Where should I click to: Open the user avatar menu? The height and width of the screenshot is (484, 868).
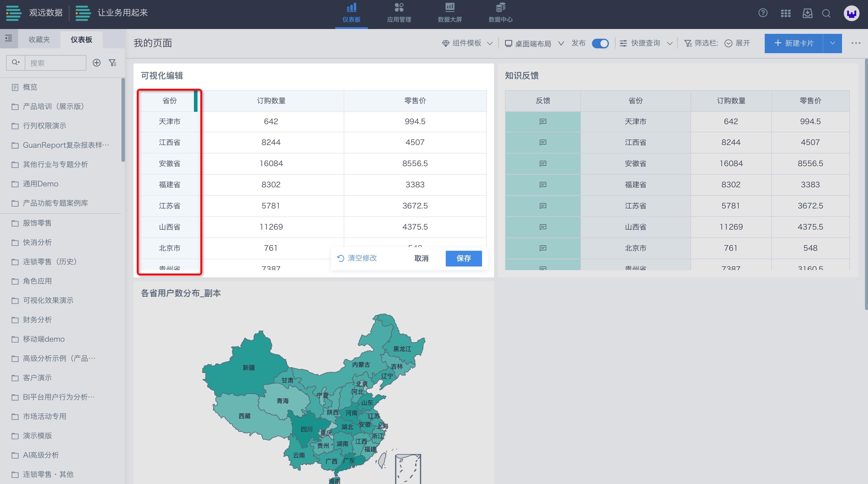coord(851,14)
